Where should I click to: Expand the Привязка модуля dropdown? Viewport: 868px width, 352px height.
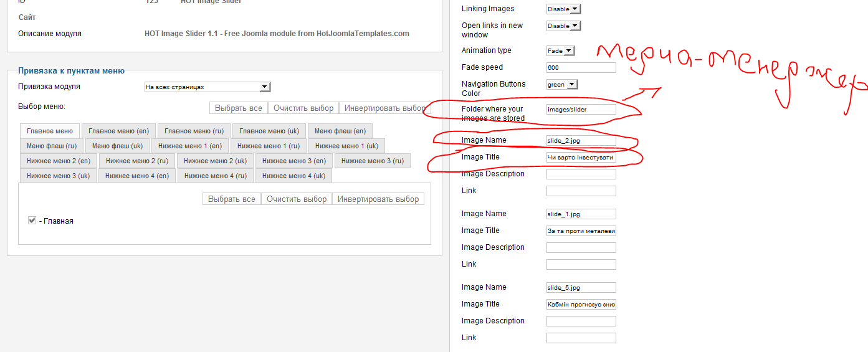pyautogui.click(x=207, y=87)
